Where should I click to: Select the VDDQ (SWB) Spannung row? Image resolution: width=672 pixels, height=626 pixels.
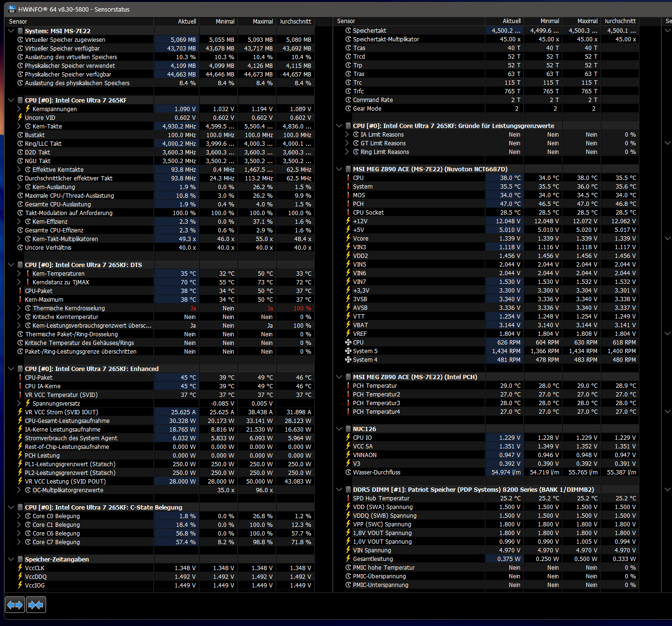pos(486,515)
